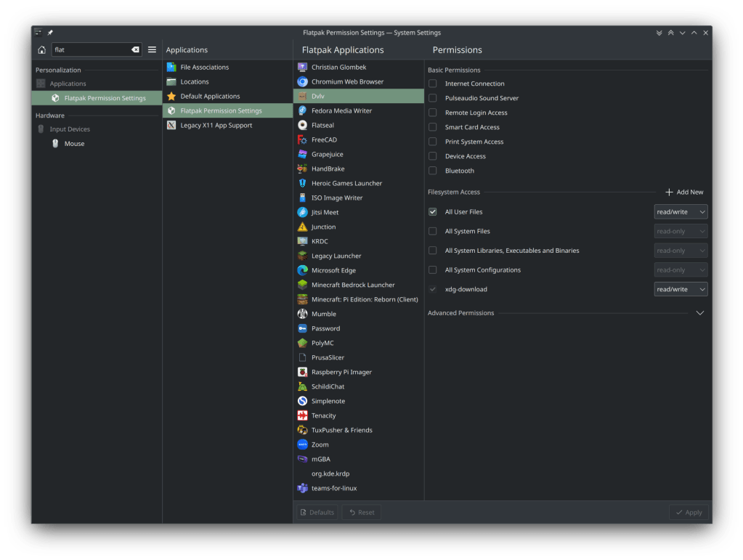Click the Add New filesystem access button
The width and height of the screenshot is (743, 560).
(683, 192)
